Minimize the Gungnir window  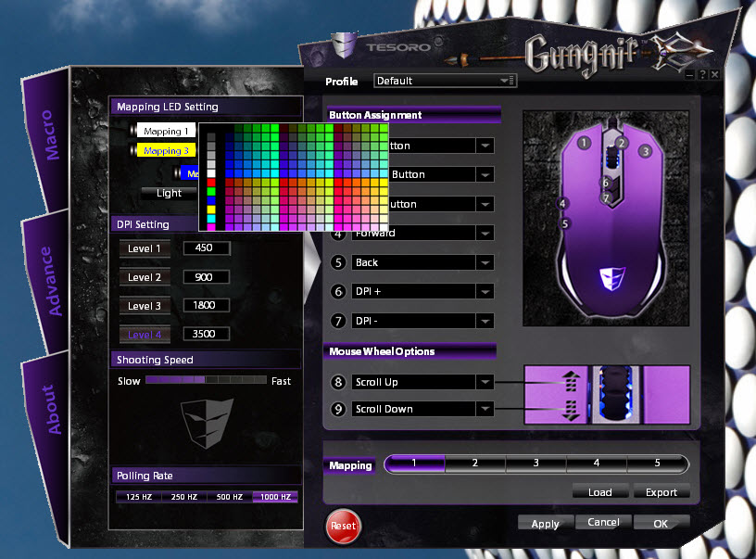coord(690,74)
